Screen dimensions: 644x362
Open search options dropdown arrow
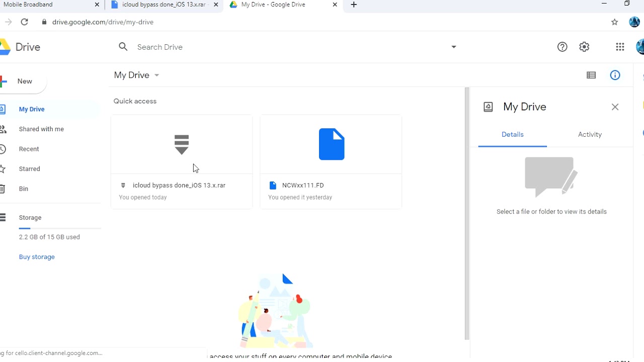[453, 47]
